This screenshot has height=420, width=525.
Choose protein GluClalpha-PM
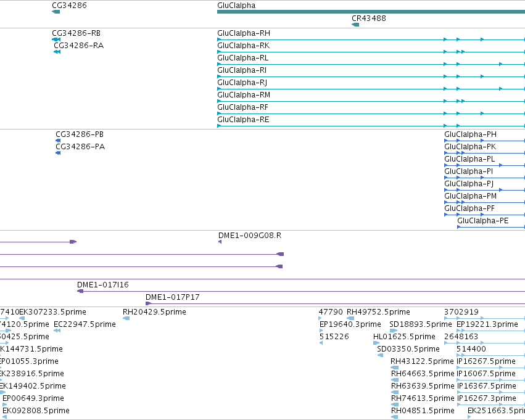(471, 197)
